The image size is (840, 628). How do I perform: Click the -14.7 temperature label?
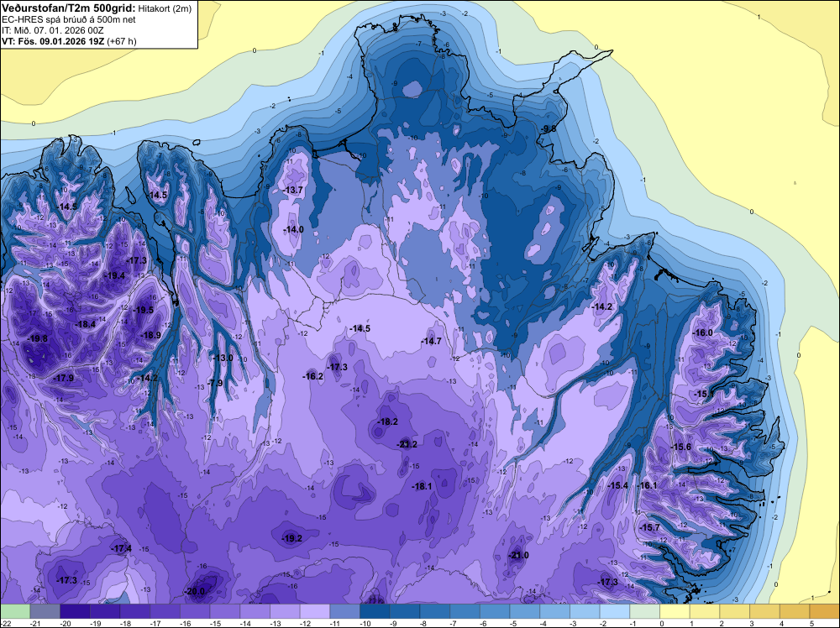[431, 341]
